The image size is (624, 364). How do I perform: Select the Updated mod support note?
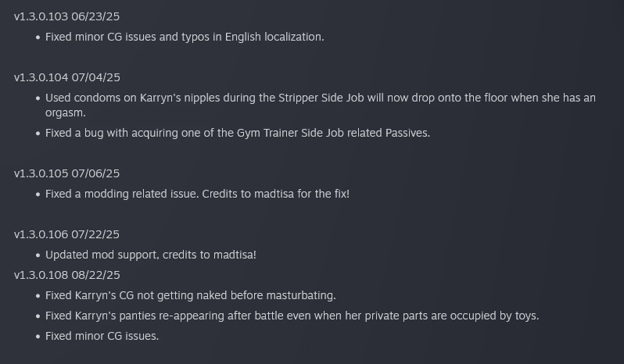[150, 255]
